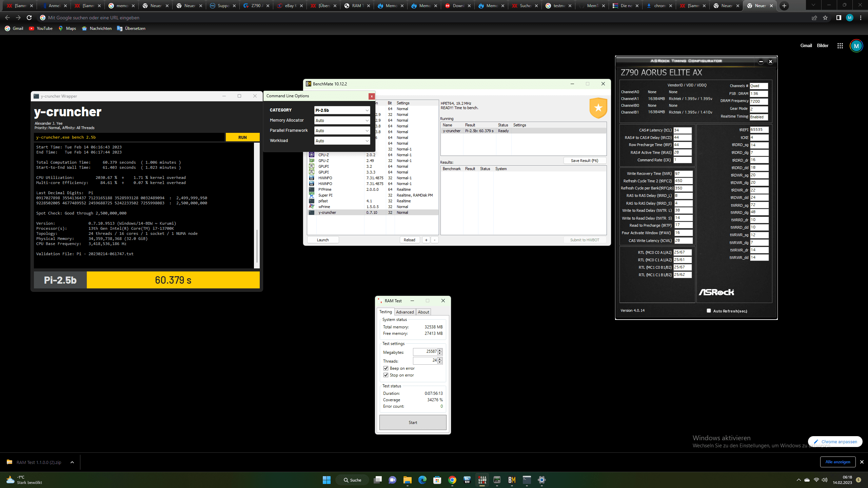Increase Threads value with up arrow
868x488 pixels.
[x=440, y=359]
